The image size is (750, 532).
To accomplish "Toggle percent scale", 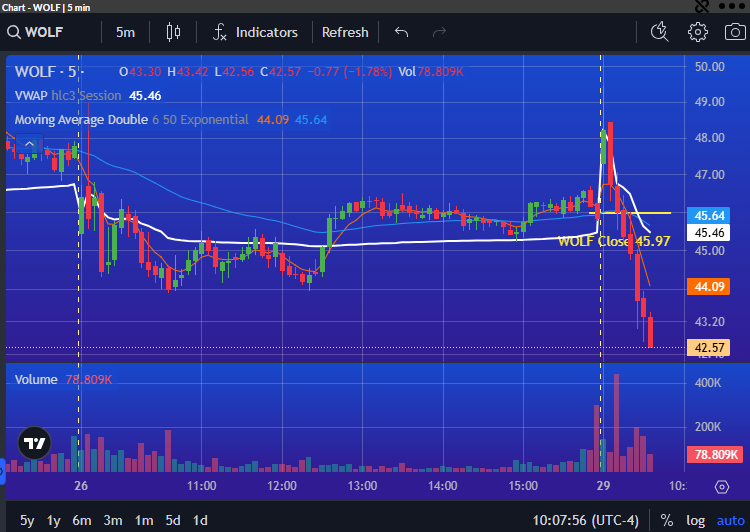I will click(667, 520).
